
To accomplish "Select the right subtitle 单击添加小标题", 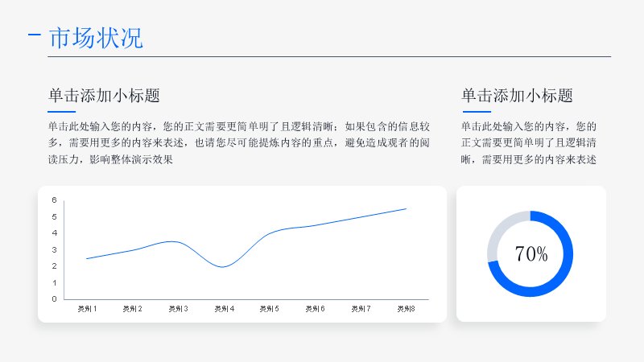I will [x=517, y=95].
